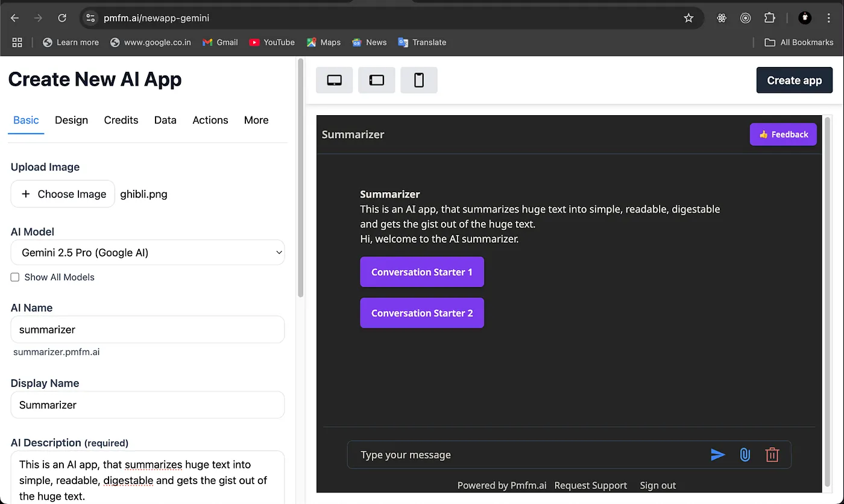Reload the page with refresh icon
844x504 pixels.
[62, 18]
